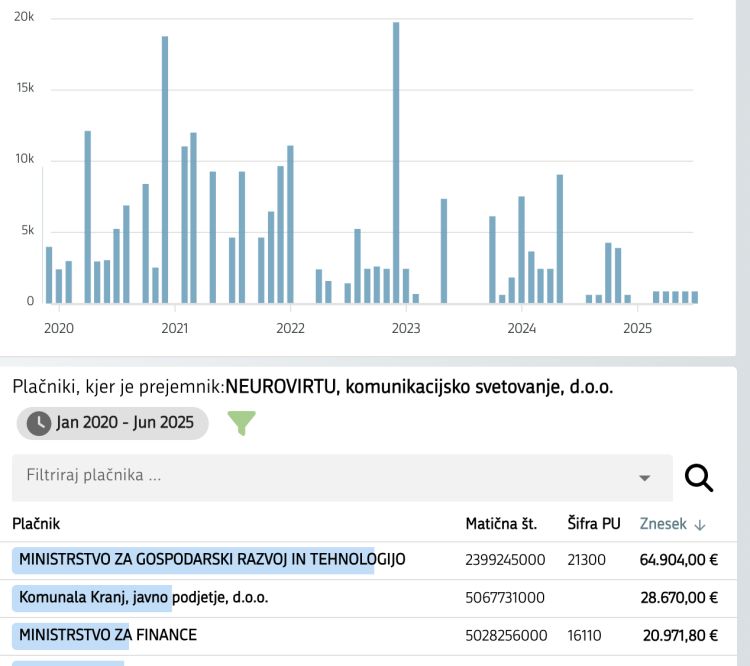Click the Šifra PU value 16110
Image resolution: width=750 pixels, height=666 pixels.
point(586,635)
